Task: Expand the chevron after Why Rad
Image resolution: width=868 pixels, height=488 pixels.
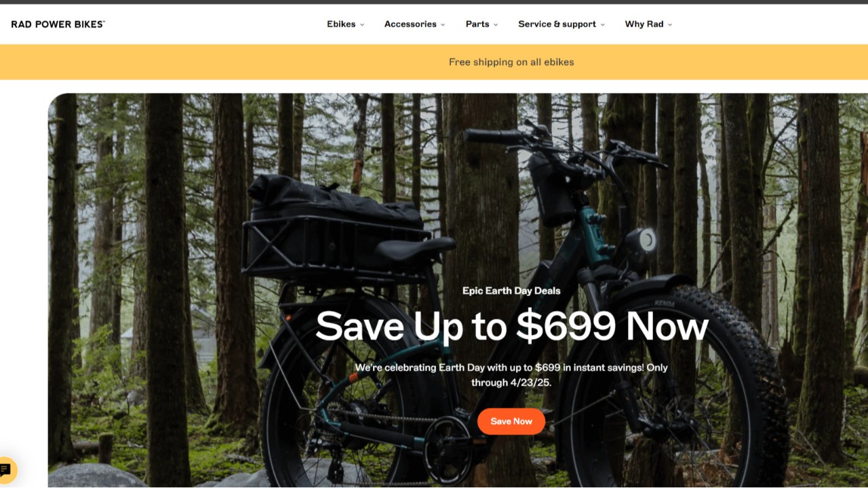Action: (670, 24)
